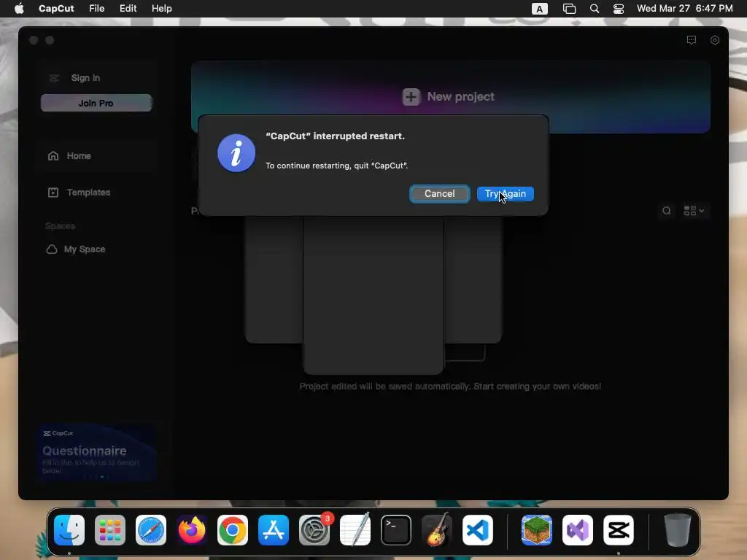Open the Questionnaire banner

(x=97, y=452)
